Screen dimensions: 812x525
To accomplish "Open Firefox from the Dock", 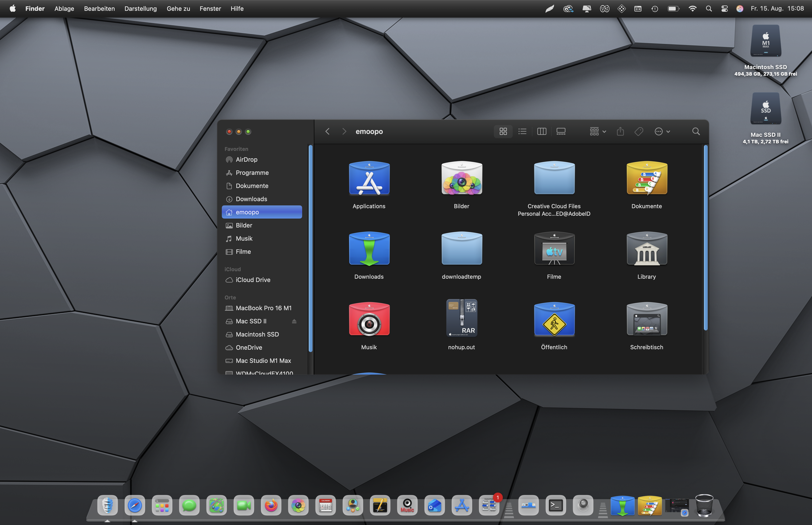I will (271, 505).
